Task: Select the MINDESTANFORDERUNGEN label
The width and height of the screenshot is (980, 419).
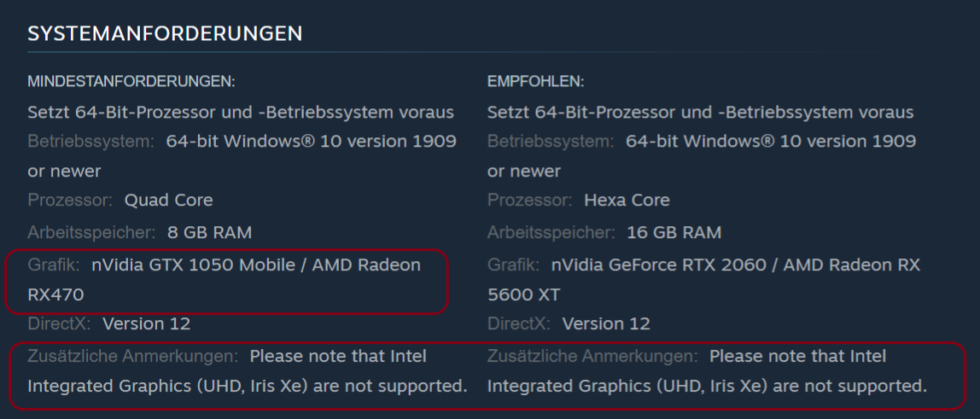Action: click(x=131, y=81)
